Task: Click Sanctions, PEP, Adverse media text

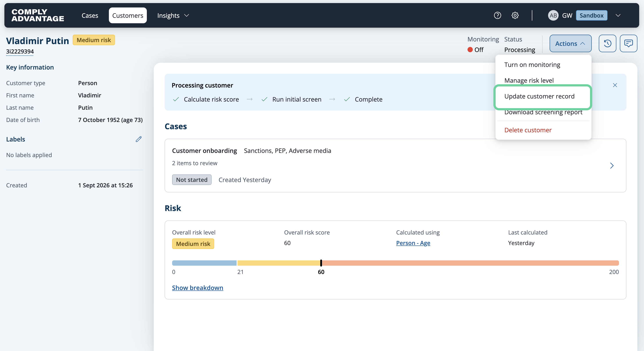Action: pyautogui.click(x=288, y=151)
